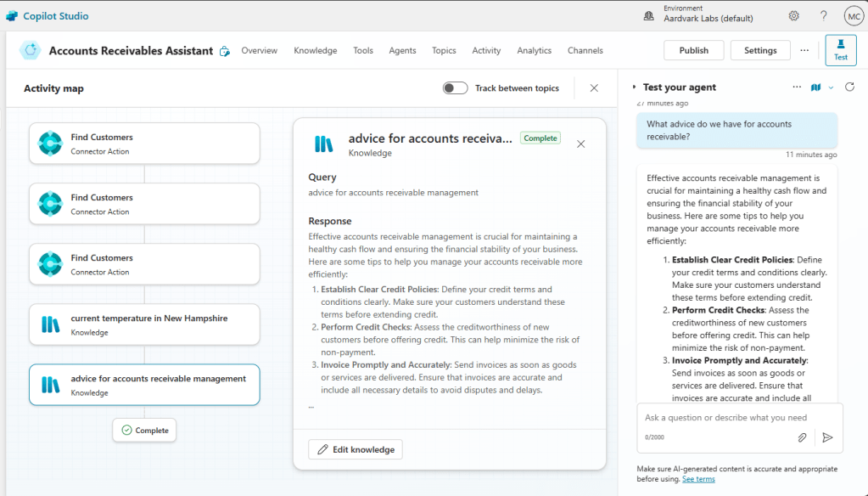This screenshot has width=868, height=496.
Task: Refresh the test conversation
Action: [x=849, y=87]
